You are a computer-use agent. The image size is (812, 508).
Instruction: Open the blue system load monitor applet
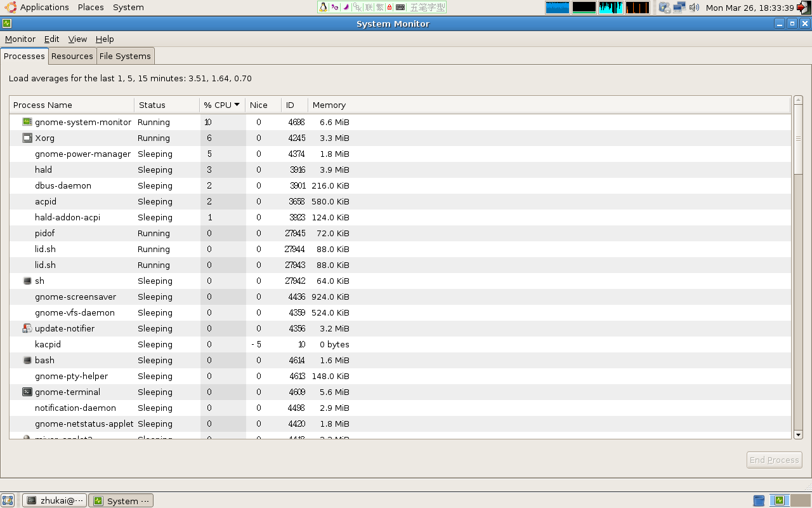tap(558, 8)
